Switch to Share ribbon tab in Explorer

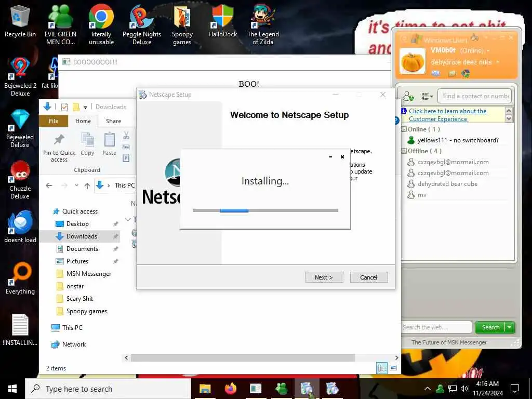[113, 121]
